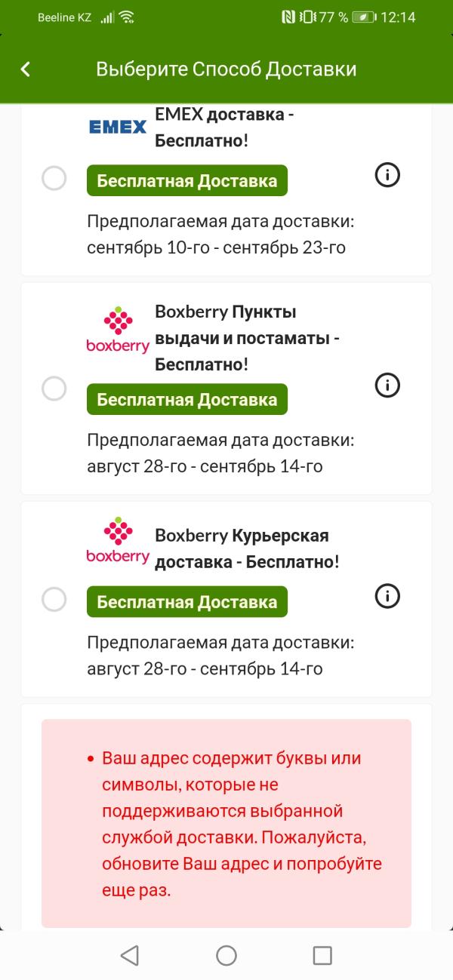
Task: Tap 'Boxberry Пункты выдачи и постаматы' title
Action: (x=247, y=338)
